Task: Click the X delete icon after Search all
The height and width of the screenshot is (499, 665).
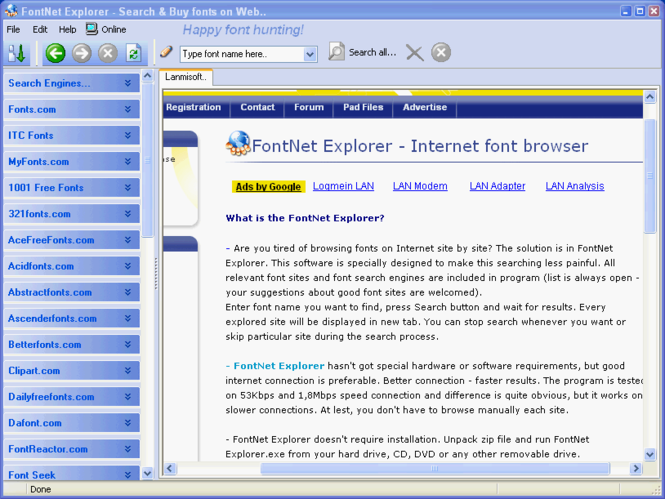Action: [414, 53]
